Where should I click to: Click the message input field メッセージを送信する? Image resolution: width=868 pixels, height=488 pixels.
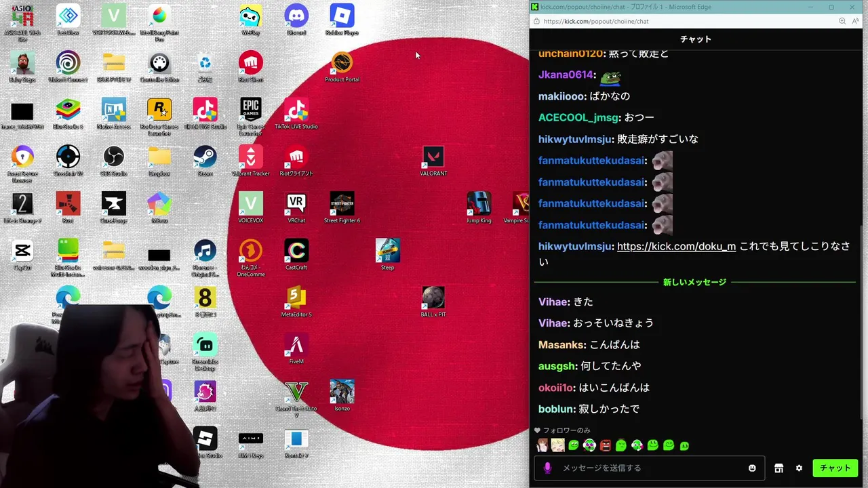650,468
